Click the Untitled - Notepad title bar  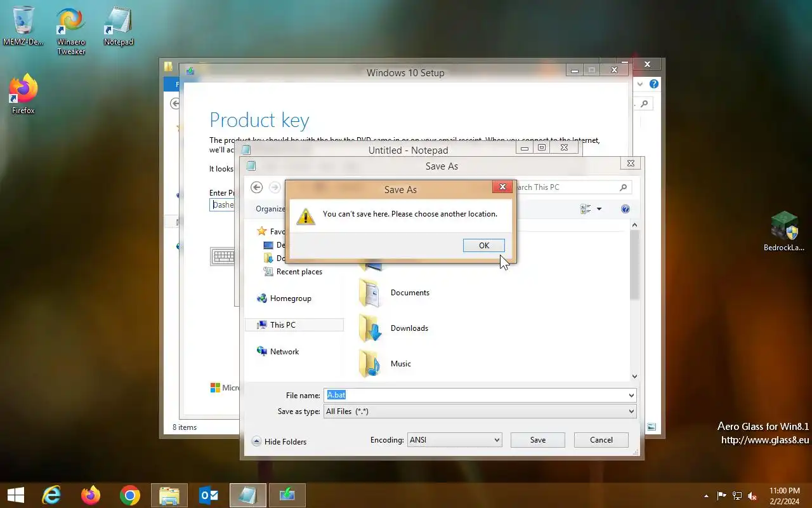(409, 150)
